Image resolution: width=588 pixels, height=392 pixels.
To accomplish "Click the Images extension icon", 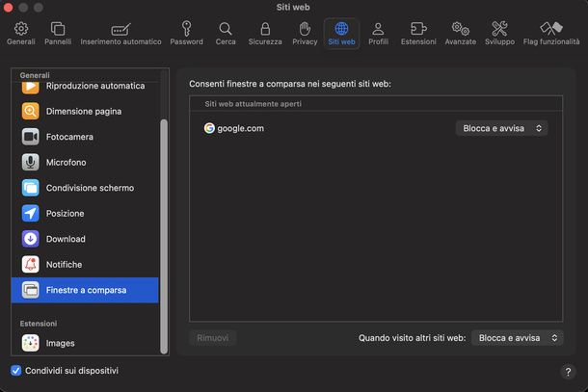I will [31, 343].
